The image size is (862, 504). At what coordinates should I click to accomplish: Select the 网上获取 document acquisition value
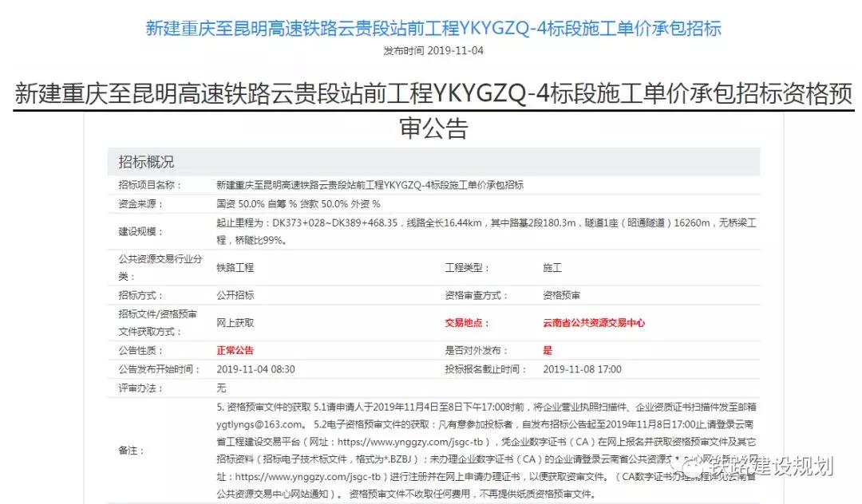tap(235, 322)
